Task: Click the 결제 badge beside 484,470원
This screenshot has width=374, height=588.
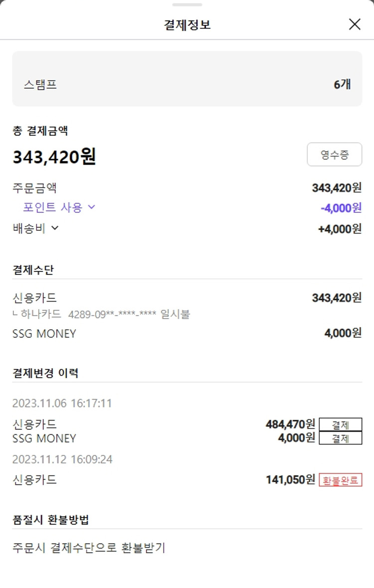Action: (340, 425)
